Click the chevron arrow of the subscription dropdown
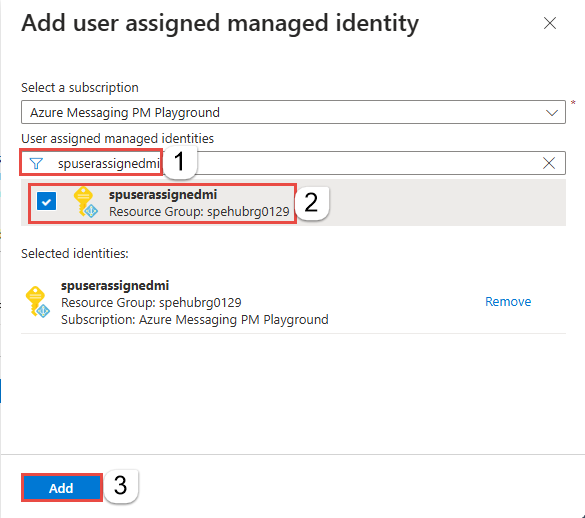The width and height of the screenshot is (585, 518). [x=552, y=113]
